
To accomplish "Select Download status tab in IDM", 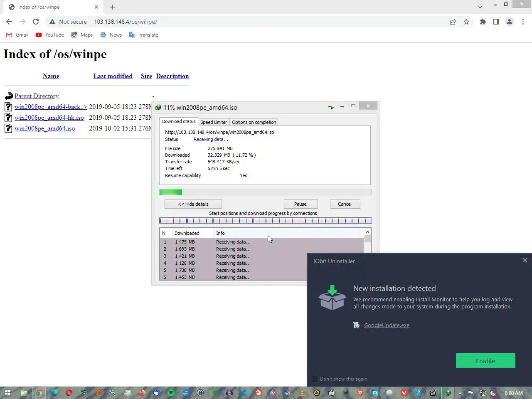I will point(179,121).
